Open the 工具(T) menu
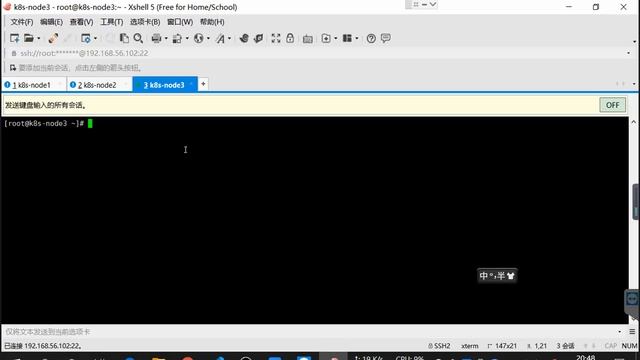 pyautogui.click(x=111, y=22)
